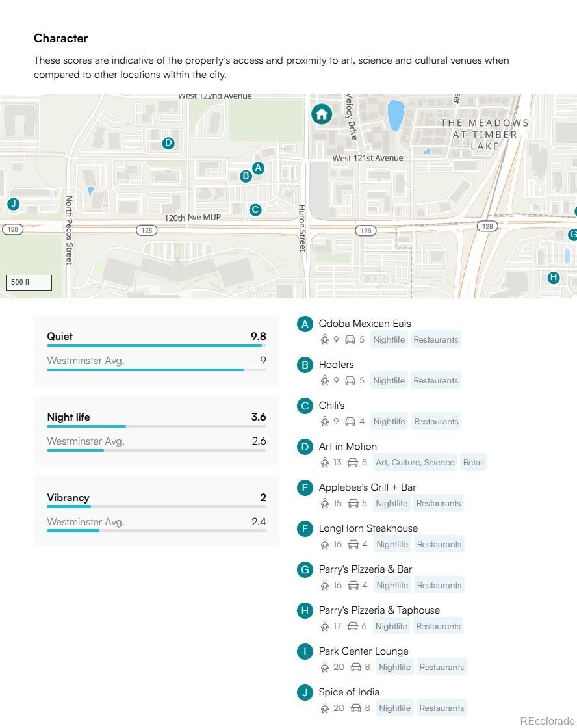Open the Qdoba Mexican Eats listing

pyautogui.click(x=365, y=324)
